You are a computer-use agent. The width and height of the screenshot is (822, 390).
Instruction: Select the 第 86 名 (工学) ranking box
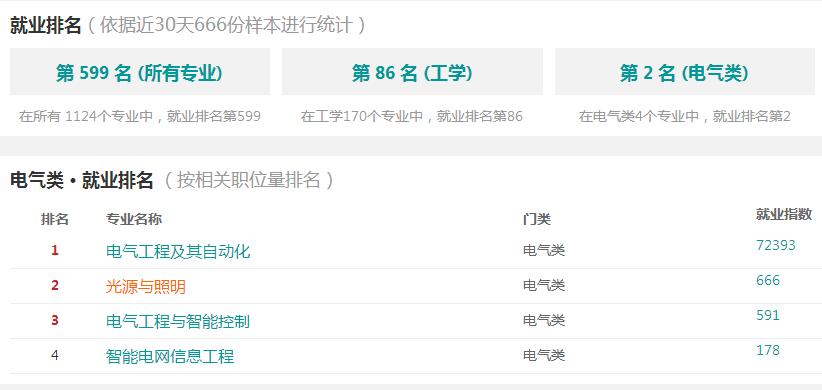[x=412, y=72]
